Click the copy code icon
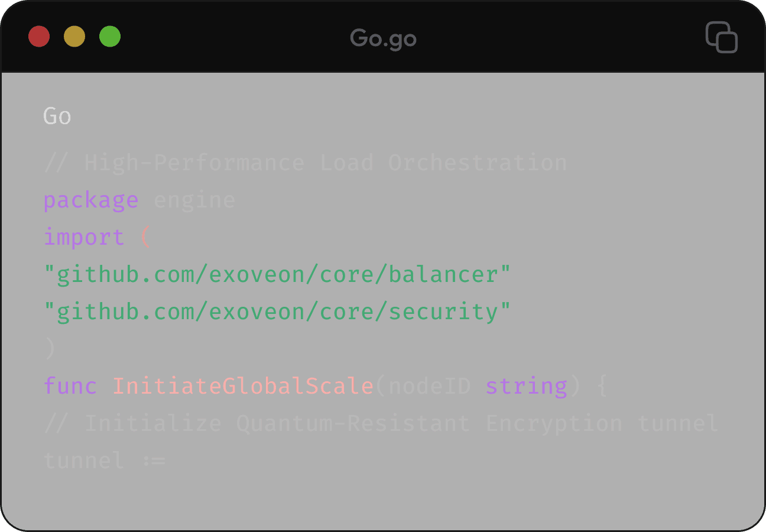Image resolution: width=766 pixels, height=532 pixels. coord(721,37)
